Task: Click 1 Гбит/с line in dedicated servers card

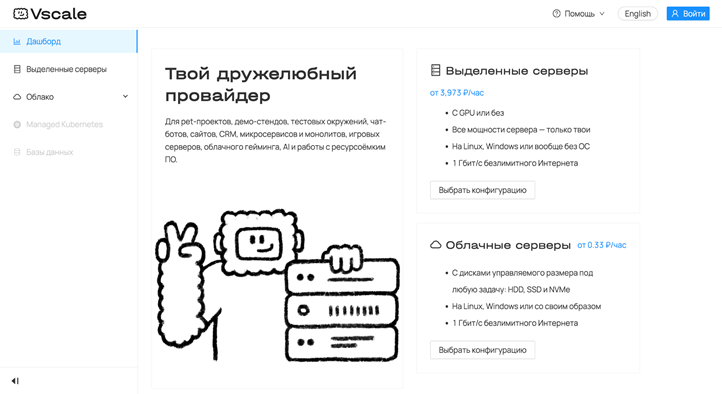Action: tap(515, 163)
